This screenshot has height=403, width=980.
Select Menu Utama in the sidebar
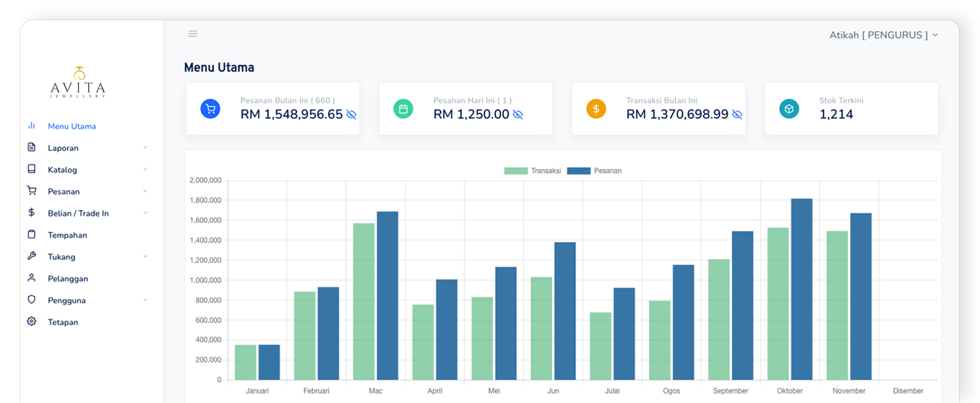(x=72, y=126)
